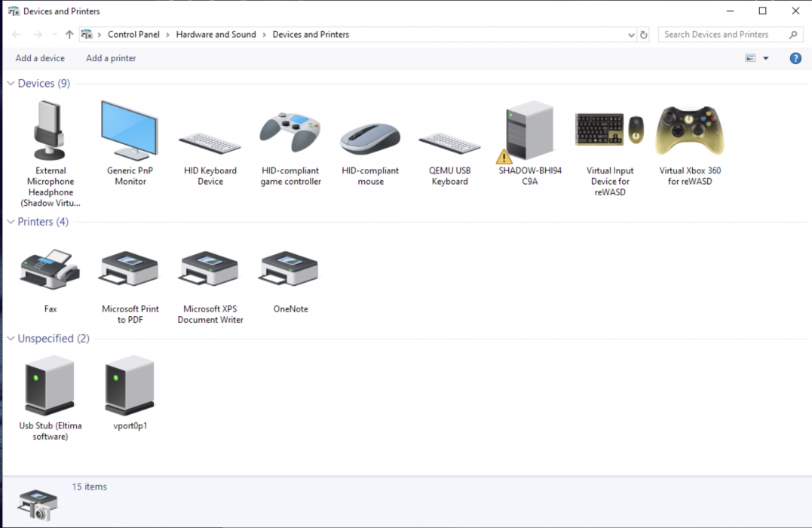Screen dimensions: 812x528
Task: Click the Fax label text
Action: pyautogui.click(x=51, y=309)
